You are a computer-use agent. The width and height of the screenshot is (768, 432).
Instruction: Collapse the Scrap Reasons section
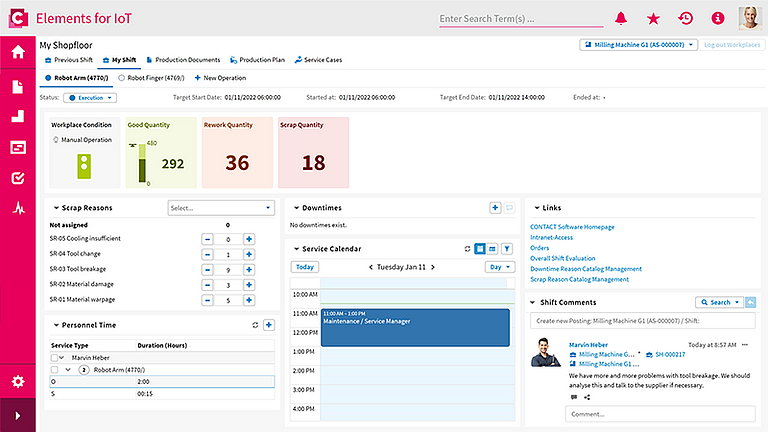pos(56,208)
